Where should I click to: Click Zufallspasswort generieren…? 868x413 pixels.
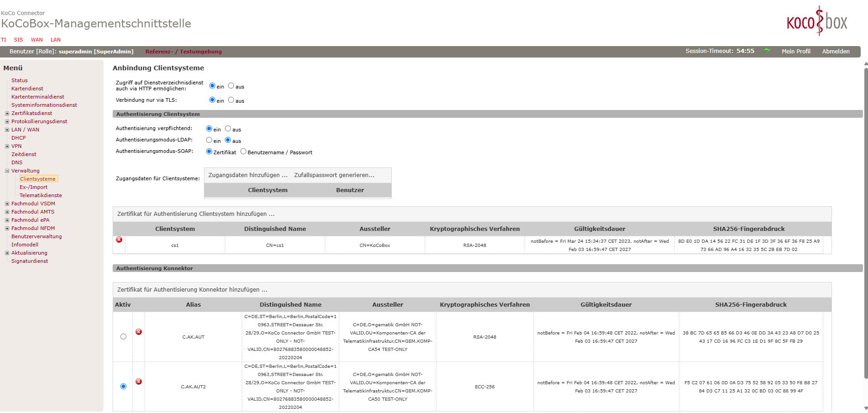pyautogui.click(x=334, y=175)
